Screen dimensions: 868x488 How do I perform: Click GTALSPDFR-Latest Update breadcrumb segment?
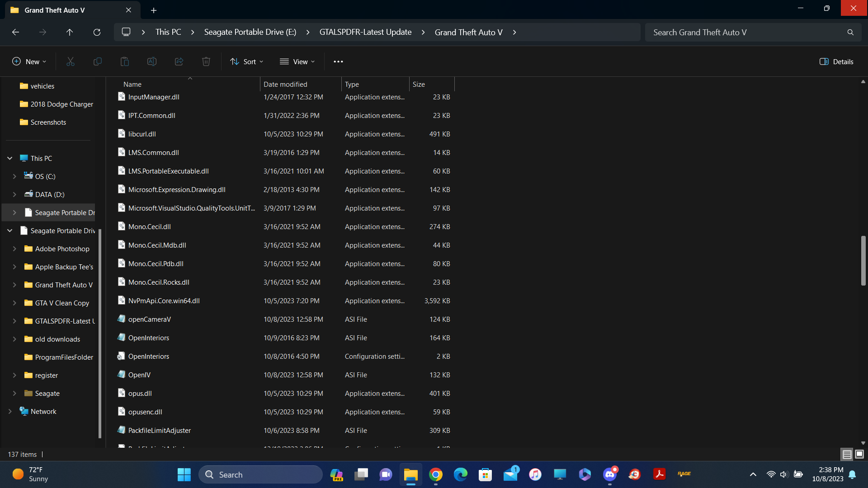click(x=365, y=32)
